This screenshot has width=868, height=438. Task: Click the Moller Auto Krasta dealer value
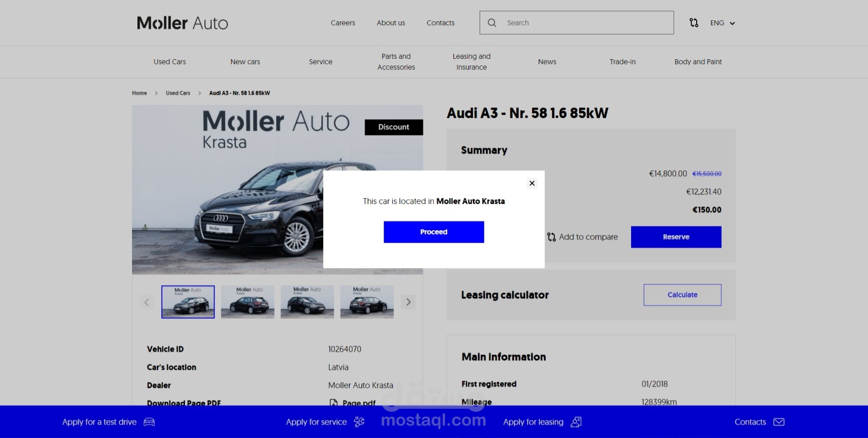click(x=361, y=385)
